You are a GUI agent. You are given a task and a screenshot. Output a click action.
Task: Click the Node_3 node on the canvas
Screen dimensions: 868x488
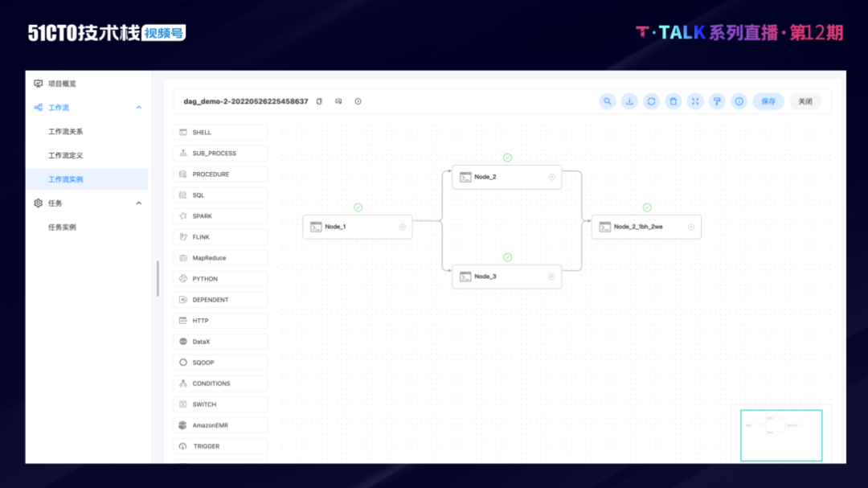click(506, 277)
